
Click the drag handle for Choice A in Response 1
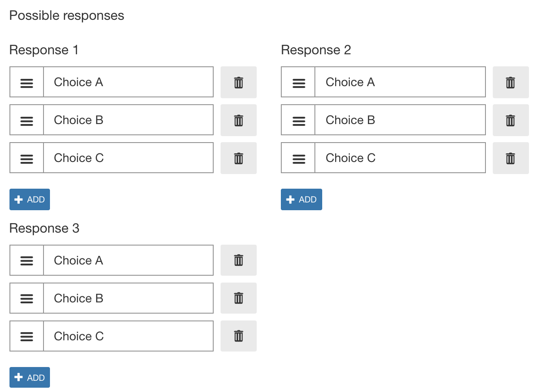(x=26, y=82)
